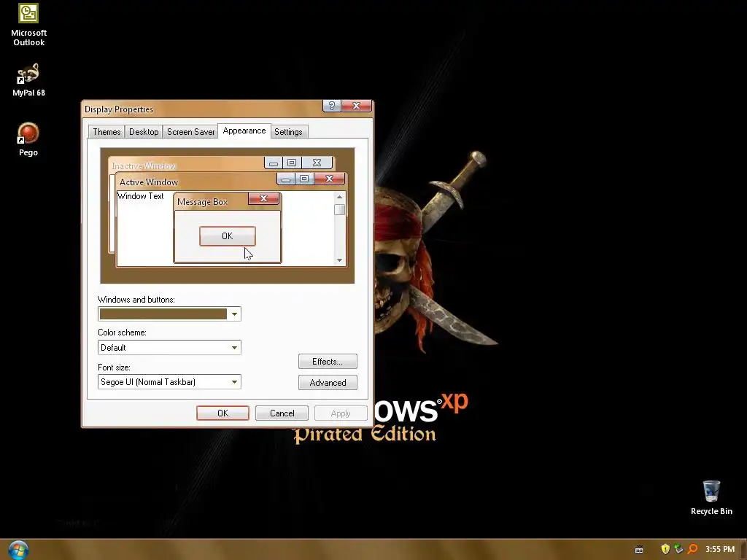Screen dimensions: 747x560
Task: Click the "Window Text" preview text
Action: coord(141,196)
